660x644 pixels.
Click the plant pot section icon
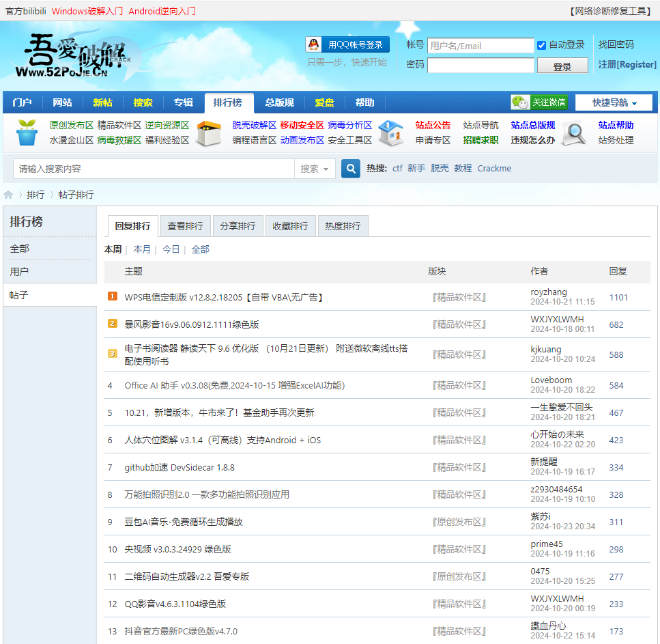(27, 132)
